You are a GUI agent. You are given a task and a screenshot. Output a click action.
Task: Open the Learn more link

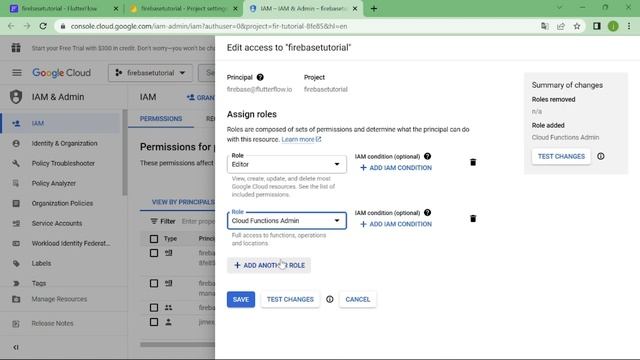coord(301,140)
